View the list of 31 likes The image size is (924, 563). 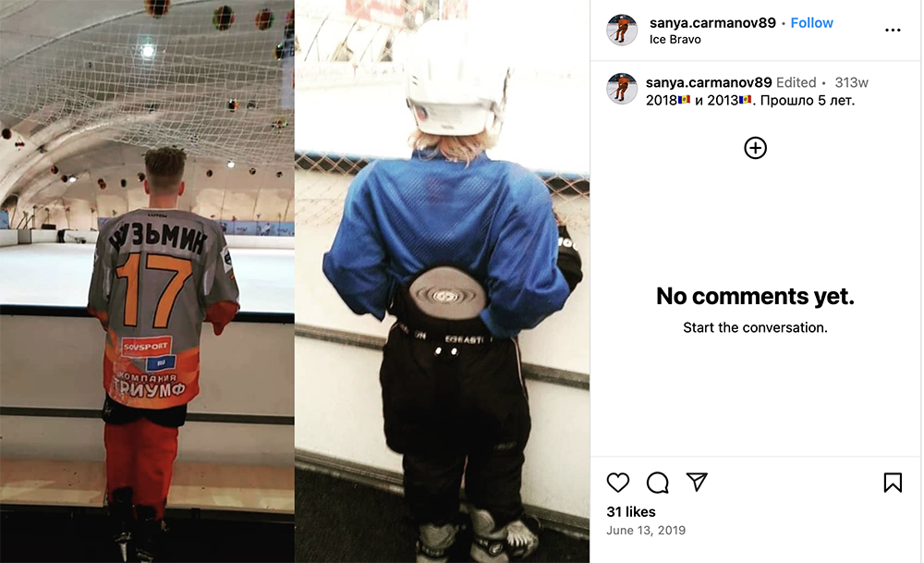[x=630, y=512]
